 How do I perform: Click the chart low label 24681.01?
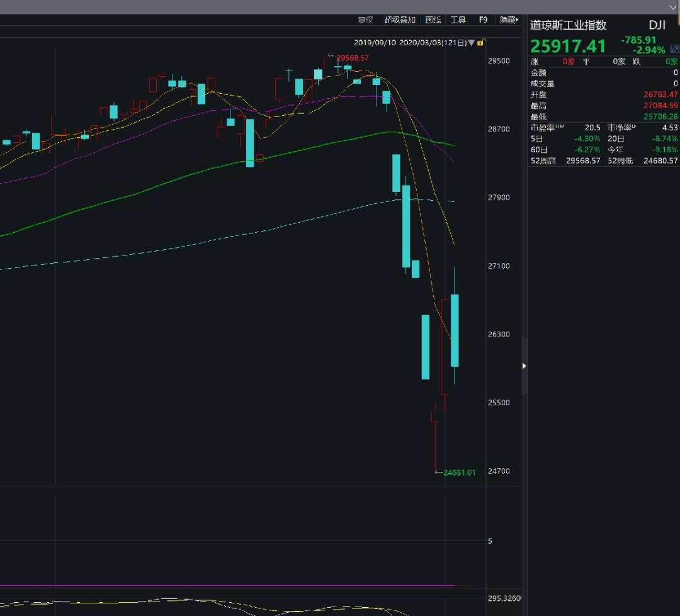click(459, 473)
